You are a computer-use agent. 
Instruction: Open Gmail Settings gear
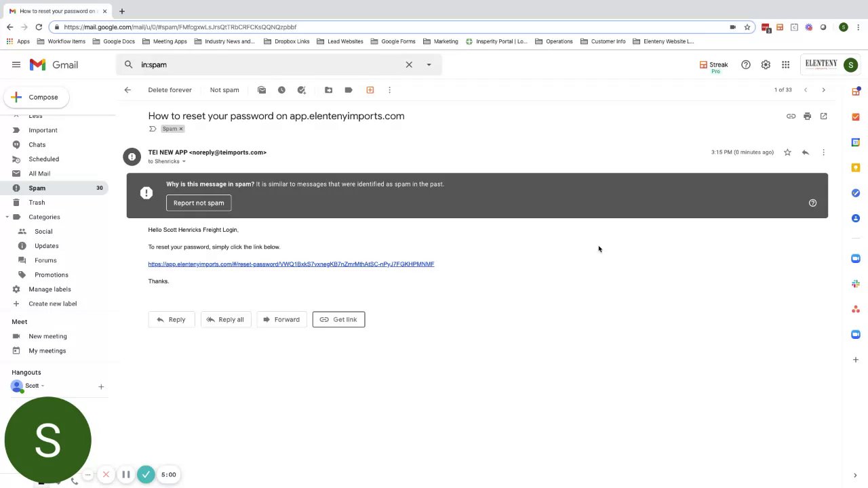click(766, 64)
